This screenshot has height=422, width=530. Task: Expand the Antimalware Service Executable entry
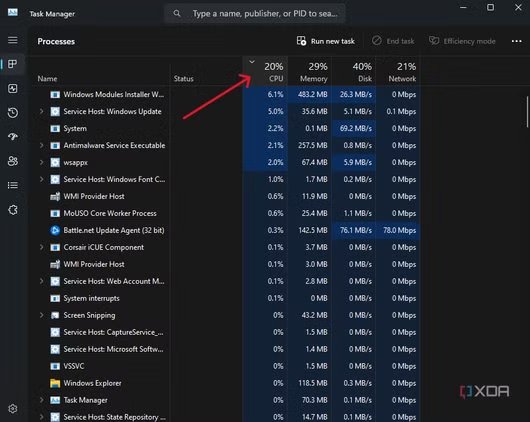click(x=41, y=145)
